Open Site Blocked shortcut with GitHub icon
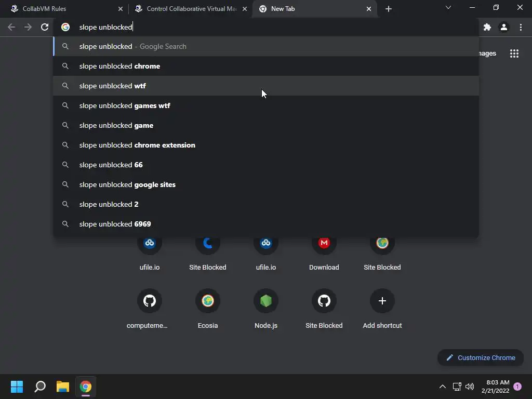The height and width of the screenshot is (399, 532). tap(324, 309)
